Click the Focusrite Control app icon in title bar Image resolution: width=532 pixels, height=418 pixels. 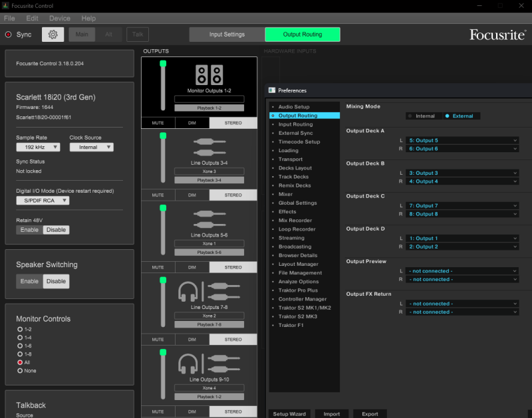point(5,5)
